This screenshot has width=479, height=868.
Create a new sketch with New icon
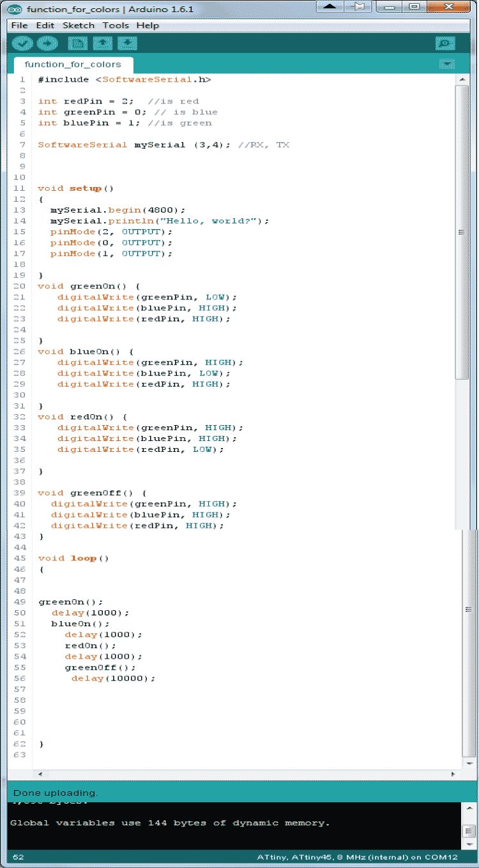(x=78, y=43)
